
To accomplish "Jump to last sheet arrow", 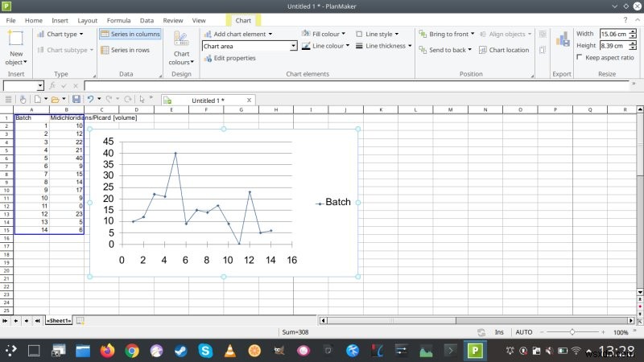I will tap(37, 320).
